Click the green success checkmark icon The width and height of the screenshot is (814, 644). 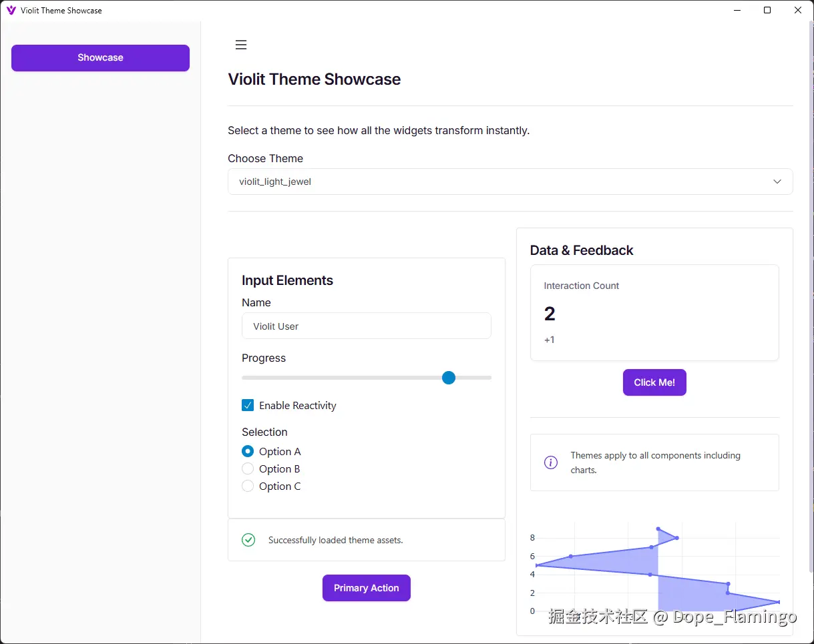[248, 540]
